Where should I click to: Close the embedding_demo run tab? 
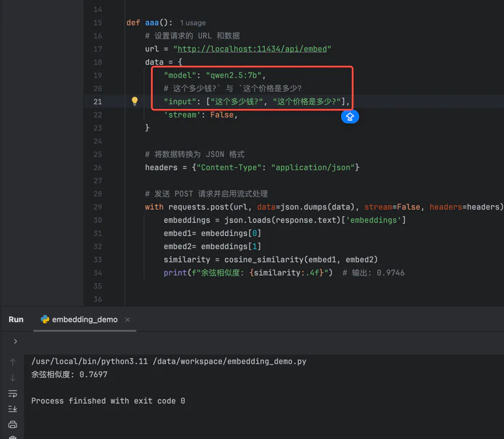click(x=127, y=320)
